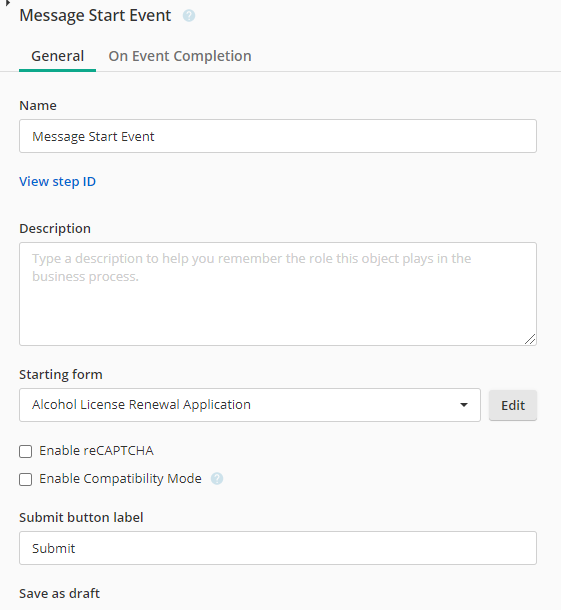Focus the Submit button label field
The width and height of the screenshot is (561, 610).
(278, 548)
